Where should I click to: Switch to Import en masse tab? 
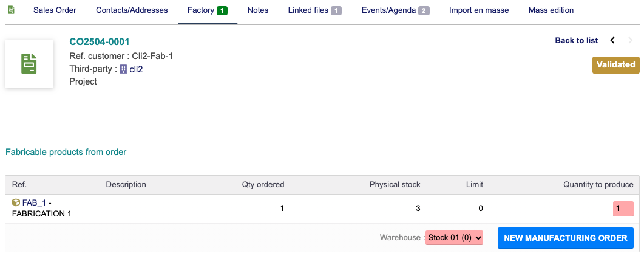click(x=479, y=10)
